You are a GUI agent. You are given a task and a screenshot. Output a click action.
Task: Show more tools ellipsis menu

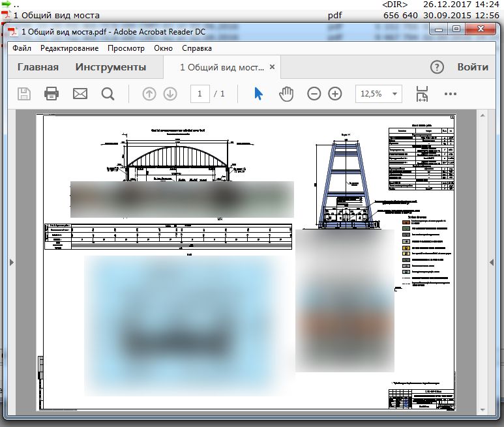click(451, 94)
